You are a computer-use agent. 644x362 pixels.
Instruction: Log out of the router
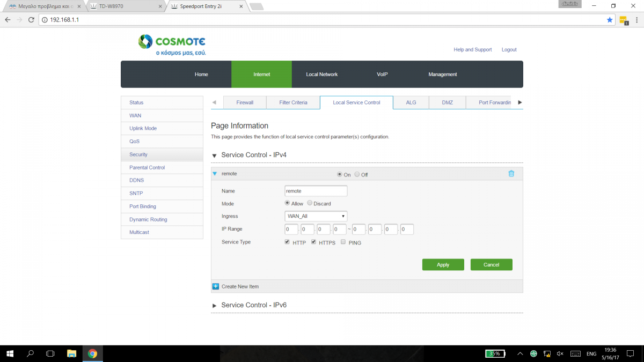pyautogui.click(x=509, y=49)
